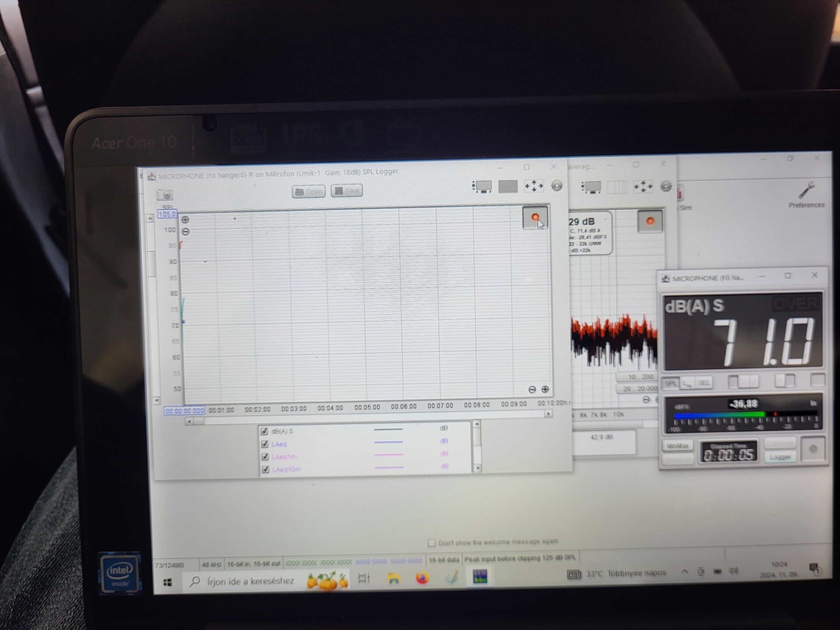The height and width of the screenshot is (630, 840).
Task: Click scrollbar toggle icon in RTA window toolbar
Action: click(591, 187)
